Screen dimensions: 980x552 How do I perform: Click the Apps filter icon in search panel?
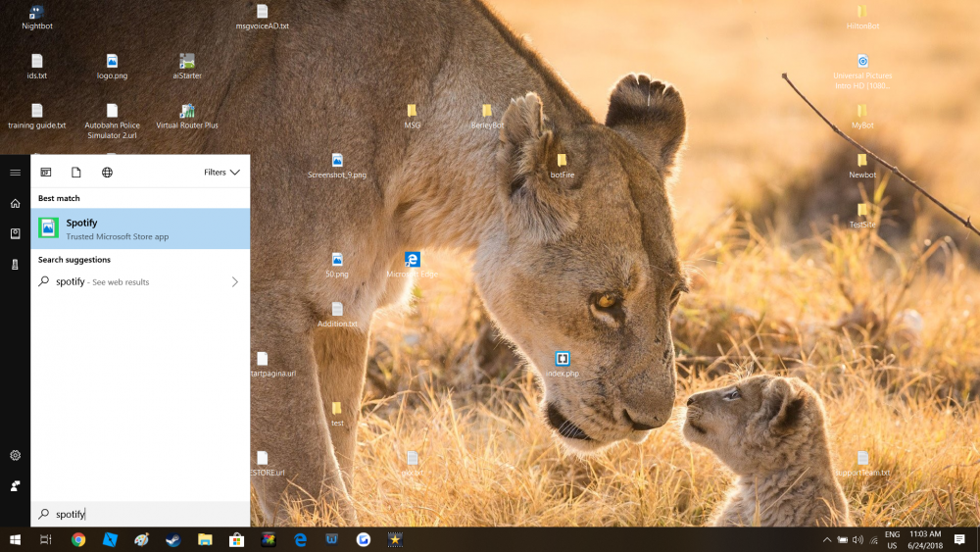click(45, 173)
